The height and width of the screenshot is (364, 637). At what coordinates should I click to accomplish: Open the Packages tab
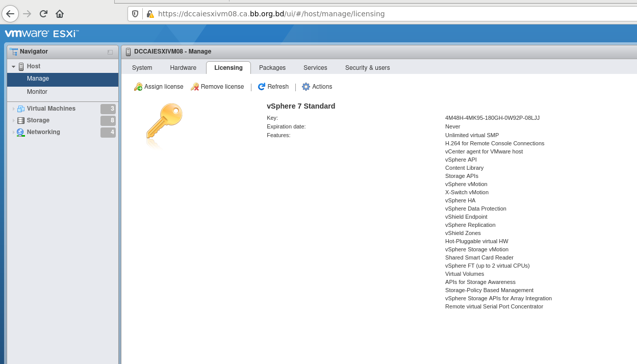[272, 68]
